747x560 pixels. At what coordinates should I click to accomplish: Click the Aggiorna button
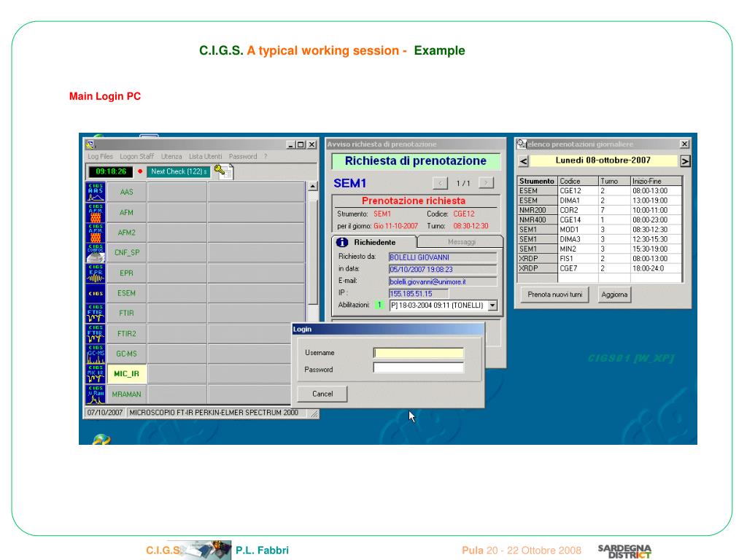[614, 295]
